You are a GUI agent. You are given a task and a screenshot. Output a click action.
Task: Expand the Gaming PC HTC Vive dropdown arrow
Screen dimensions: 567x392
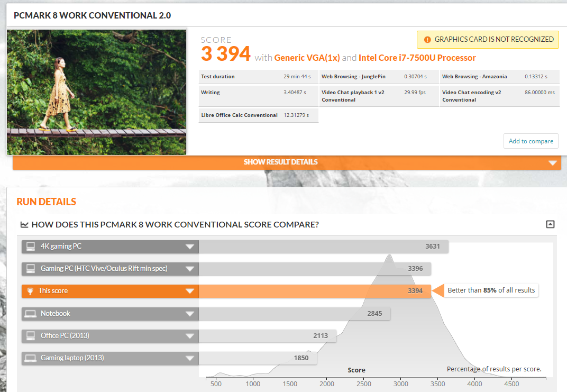tap(190, 269)
